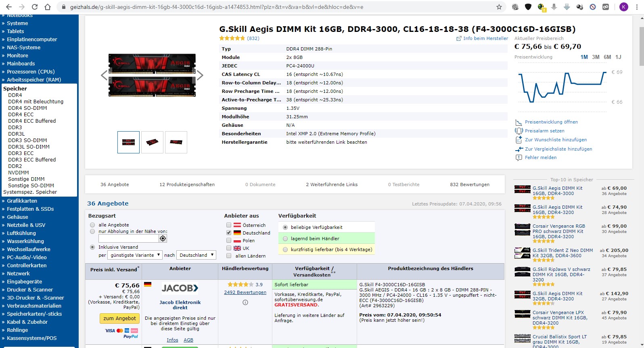
Task: Add to Vergleichsliste icon link
Action: click(554, 149)
